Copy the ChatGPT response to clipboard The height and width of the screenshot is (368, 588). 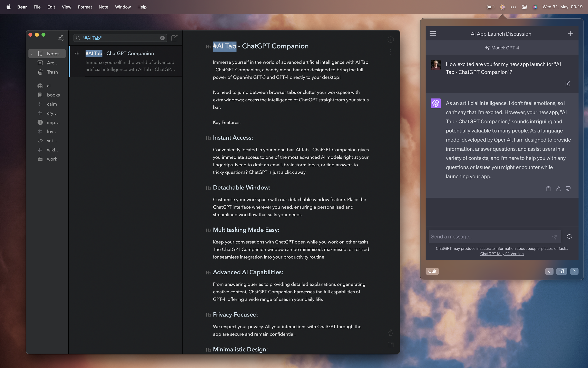[x=548, y=189]
